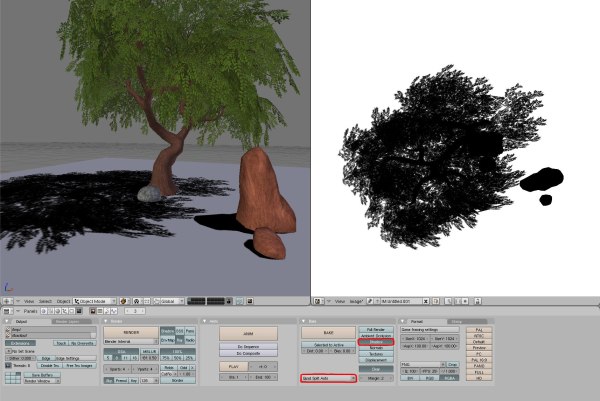The image size is (600, 401).
Task: Click the /tmp/ output path field
Action: (x=54, y=329)
